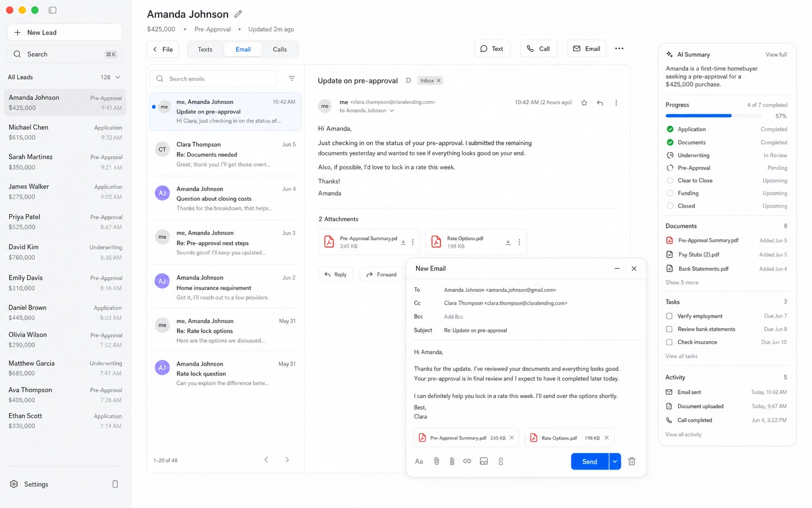Open Bank Statements.pdf in Documents
The image size is (812, 508).
[726, 268]
